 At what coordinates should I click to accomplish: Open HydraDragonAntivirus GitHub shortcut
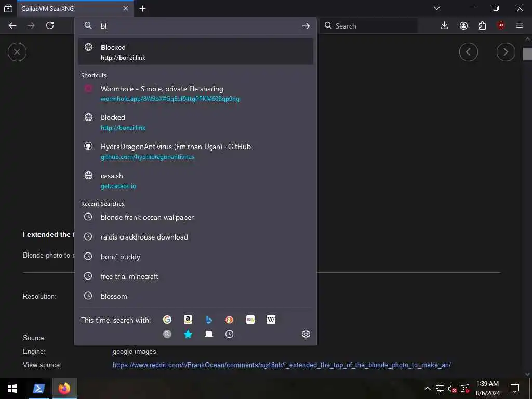[x=195, y=152]
